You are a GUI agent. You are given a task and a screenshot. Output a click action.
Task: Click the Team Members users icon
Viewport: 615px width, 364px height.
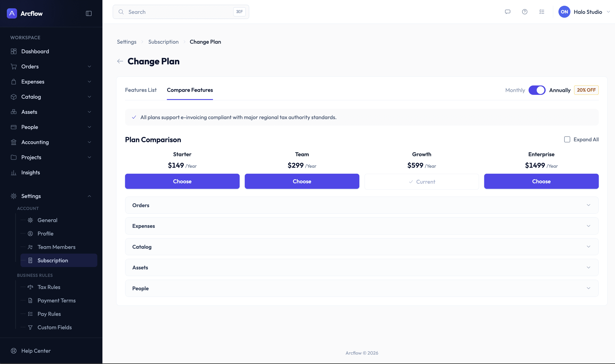point(30,247)
